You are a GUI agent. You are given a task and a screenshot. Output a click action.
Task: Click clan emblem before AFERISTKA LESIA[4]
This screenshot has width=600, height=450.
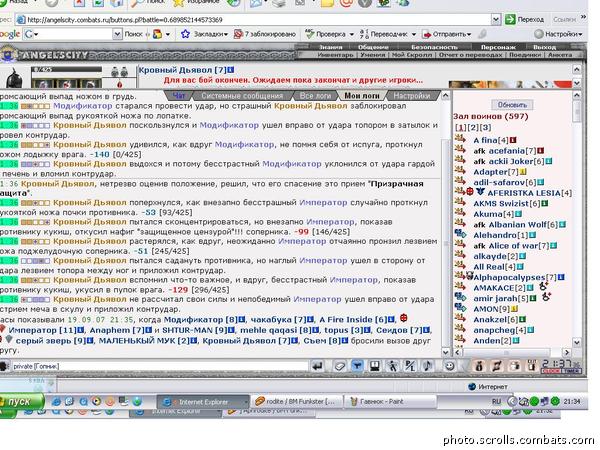480,192
